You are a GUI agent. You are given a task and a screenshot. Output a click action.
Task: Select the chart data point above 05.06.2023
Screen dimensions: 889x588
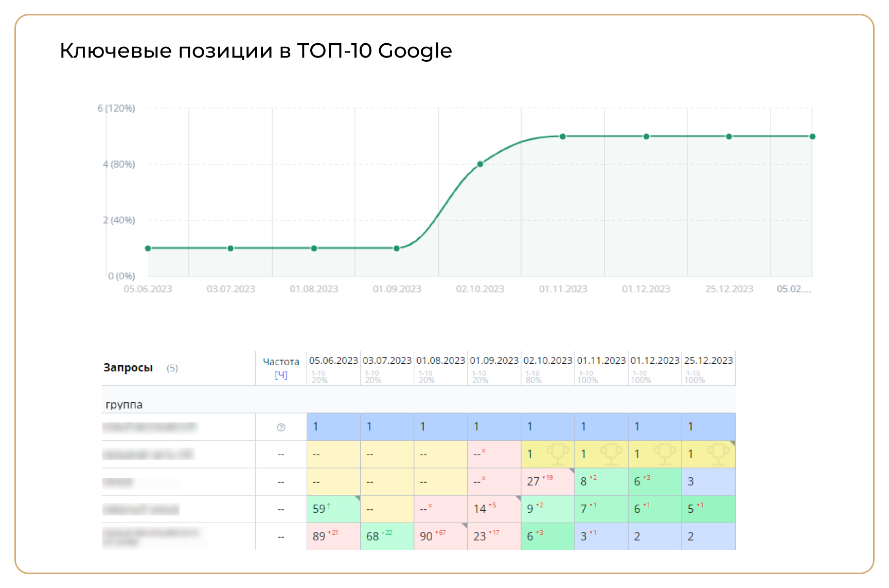[148, 248]
